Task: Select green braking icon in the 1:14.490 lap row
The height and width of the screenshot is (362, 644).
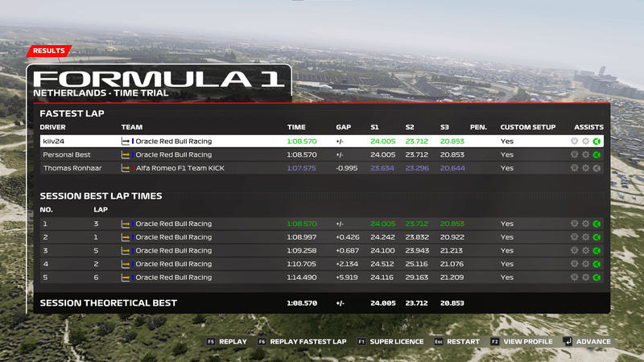Action: pyautogui.click(x=597, y=278)
